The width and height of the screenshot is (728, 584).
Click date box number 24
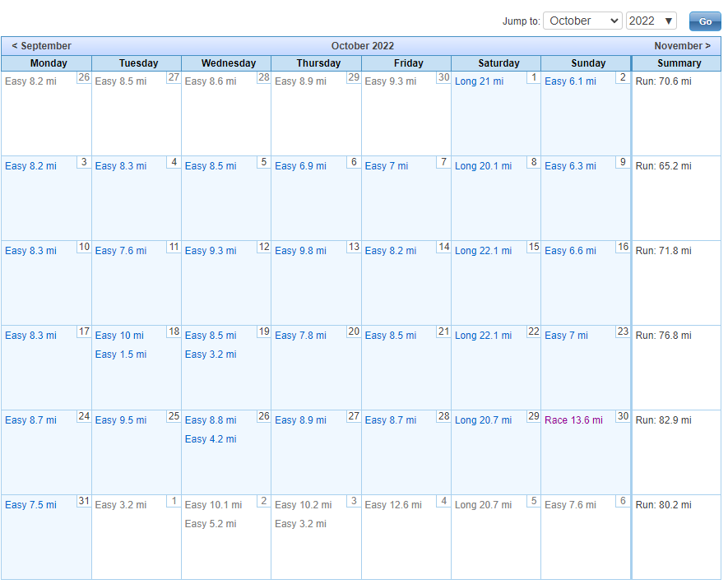click(x=84, y=416)
